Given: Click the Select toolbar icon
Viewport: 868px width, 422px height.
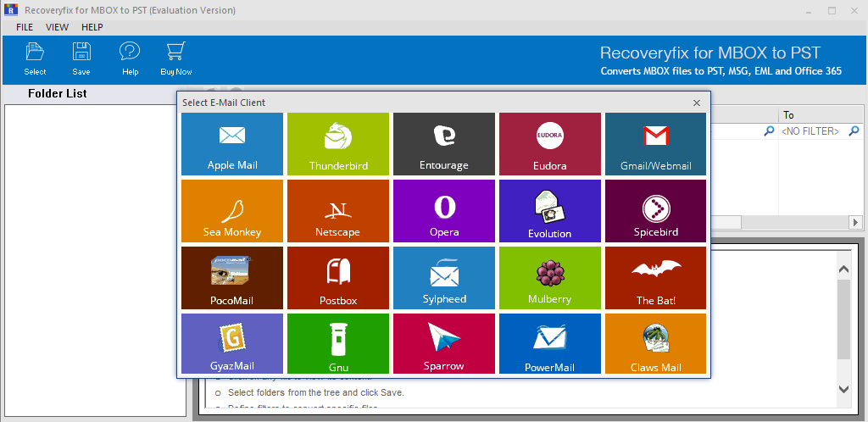Looking at the screenshot, I should [35, 58].
